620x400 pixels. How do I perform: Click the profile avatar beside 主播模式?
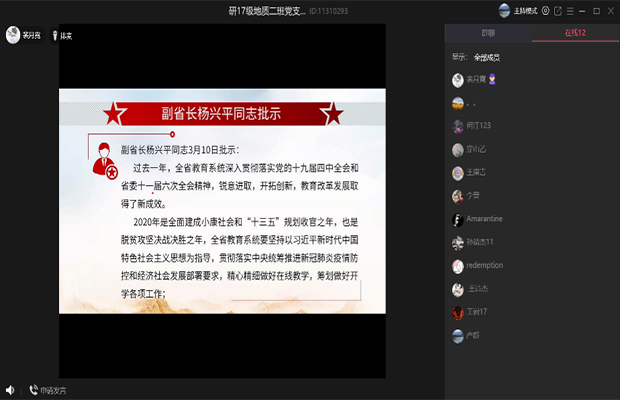coord(503,11)
